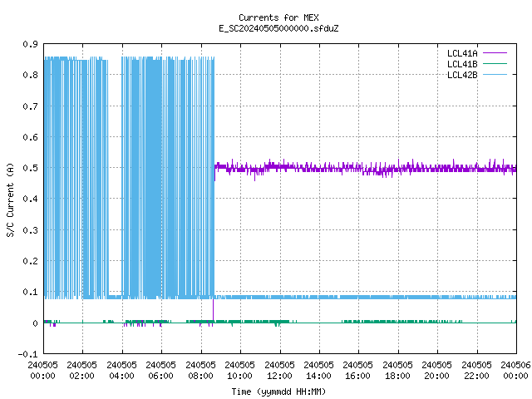This screenshot has height=399, width=532.
Task: Click the -0.1 y-axis tick label
Action: (27, 354)
